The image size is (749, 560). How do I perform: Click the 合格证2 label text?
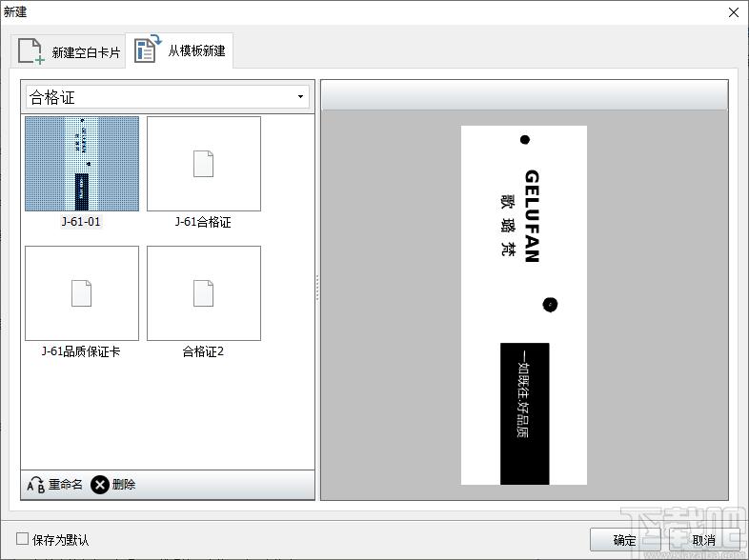[x=203, y=351]
